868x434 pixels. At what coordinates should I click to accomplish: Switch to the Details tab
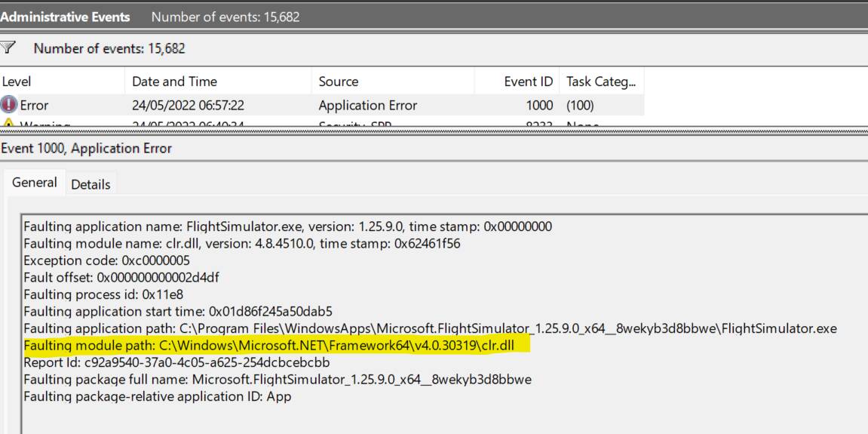pyautogui.click(x=90, y=184)
